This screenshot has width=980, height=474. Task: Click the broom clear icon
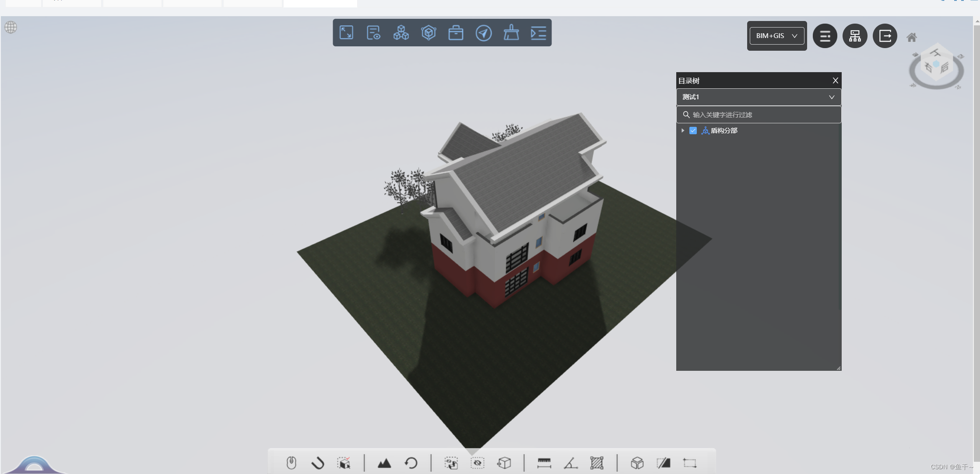pos(511,33)
